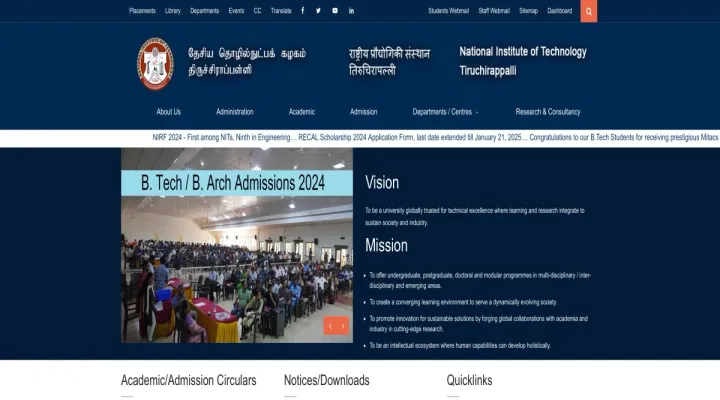Select the Admission menu item
The image size is (720, 400).
[364, 112]
